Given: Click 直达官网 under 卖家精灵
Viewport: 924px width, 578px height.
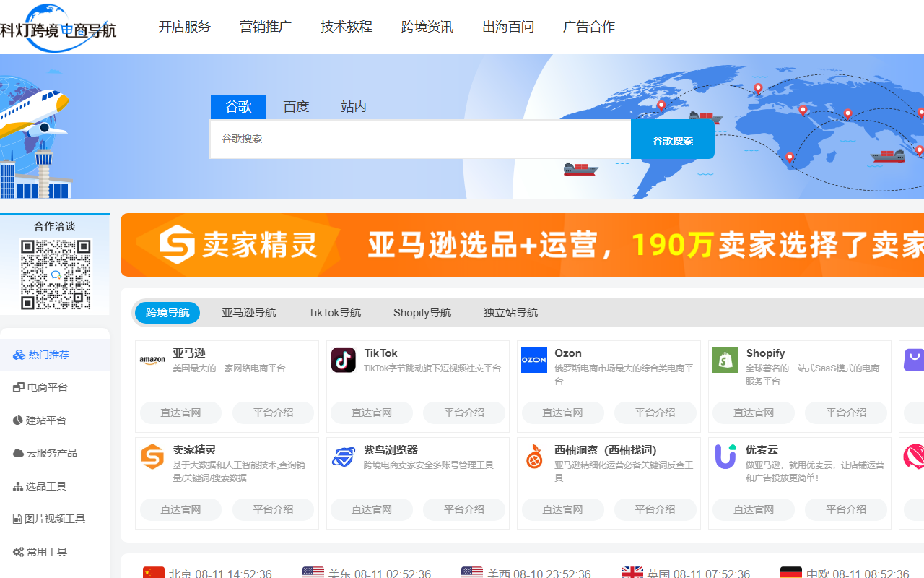Looking at the screenshot, I should (x=180, y=509).
